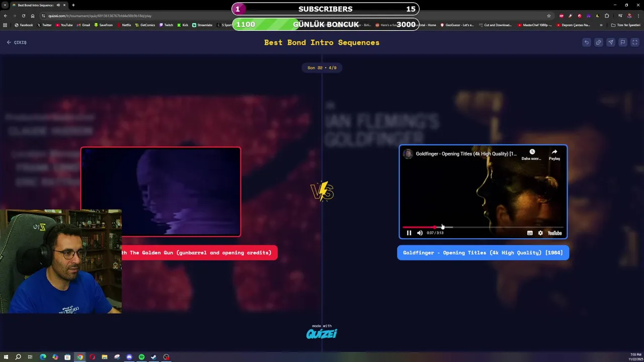Open the Streamlabs bookmark

point(202,25)
